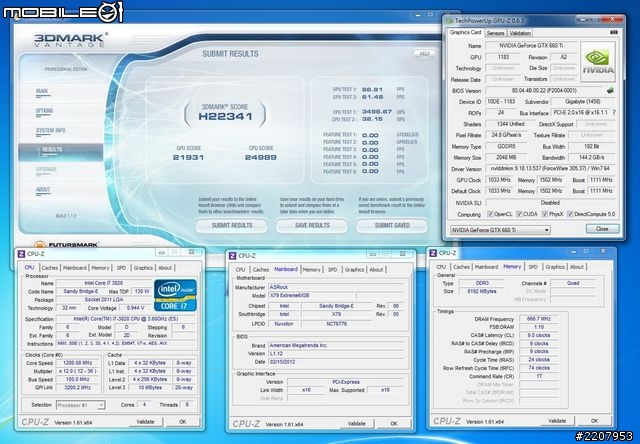Click the Specification field in CPU-Z
The width and height of the screenshot is (640, 444).
126,319
